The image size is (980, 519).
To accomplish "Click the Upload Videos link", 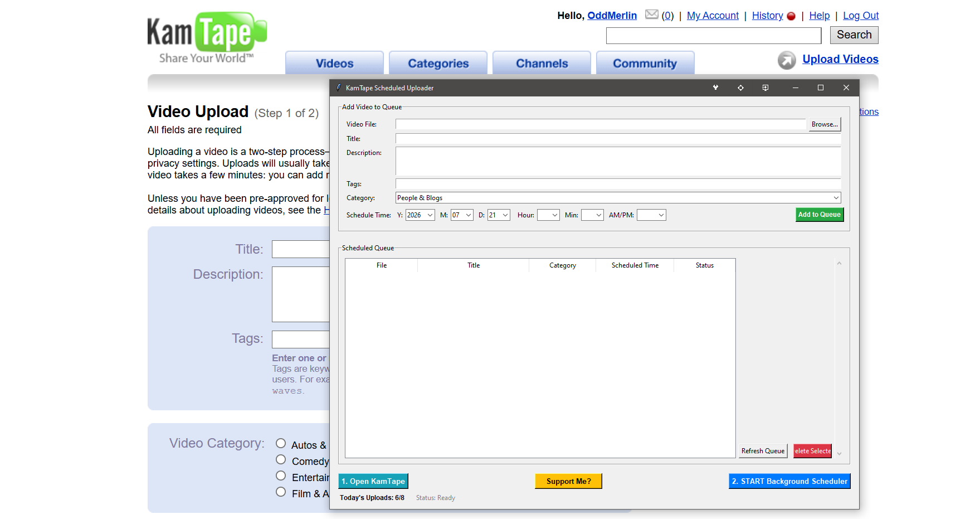I will click(840, 59).
